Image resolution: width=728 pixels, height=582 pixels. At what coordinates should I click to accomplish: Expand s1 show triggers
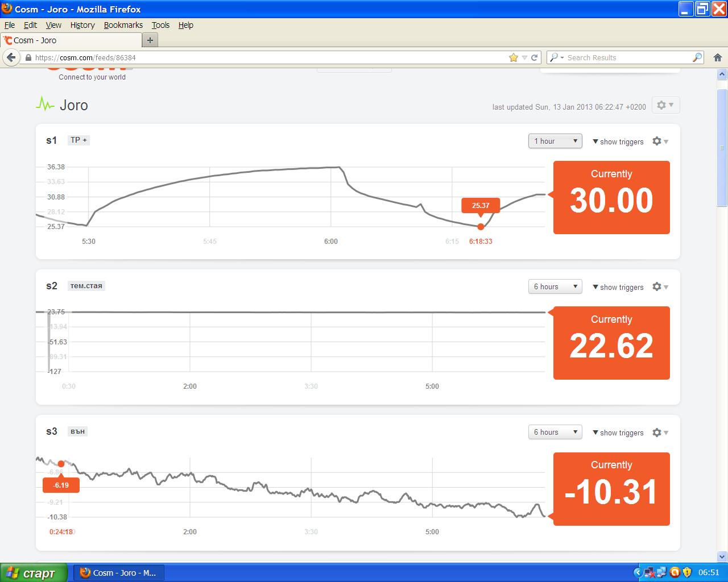pos(618,142)
